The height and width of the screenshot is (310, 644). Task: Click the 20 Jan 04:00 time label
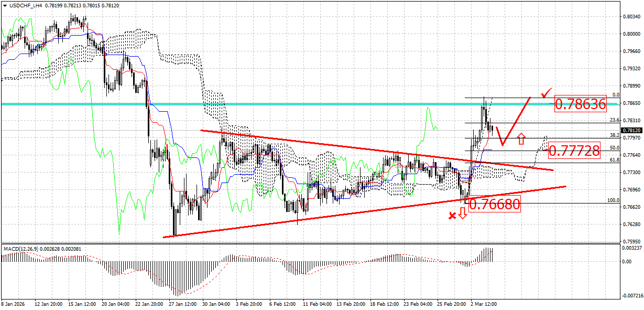tap(115, 304)
